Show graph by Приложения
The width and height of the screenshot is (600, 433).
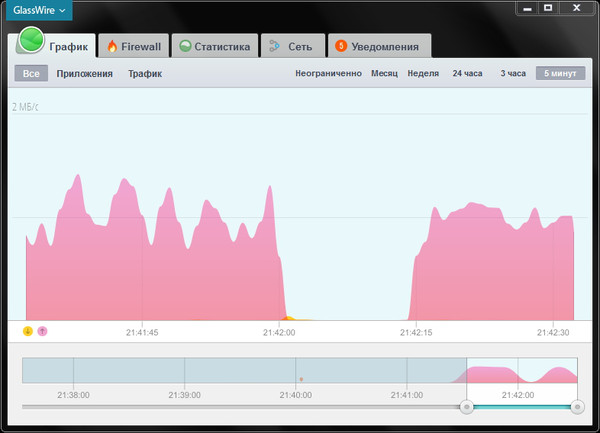click(84, 74)
